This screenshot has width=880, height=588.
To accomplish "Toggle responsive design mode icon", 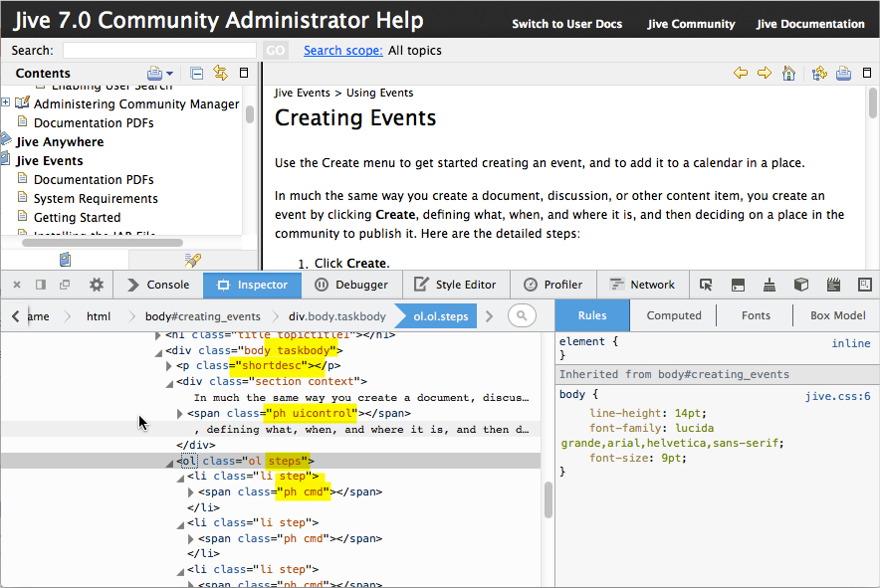I will 865,285.
